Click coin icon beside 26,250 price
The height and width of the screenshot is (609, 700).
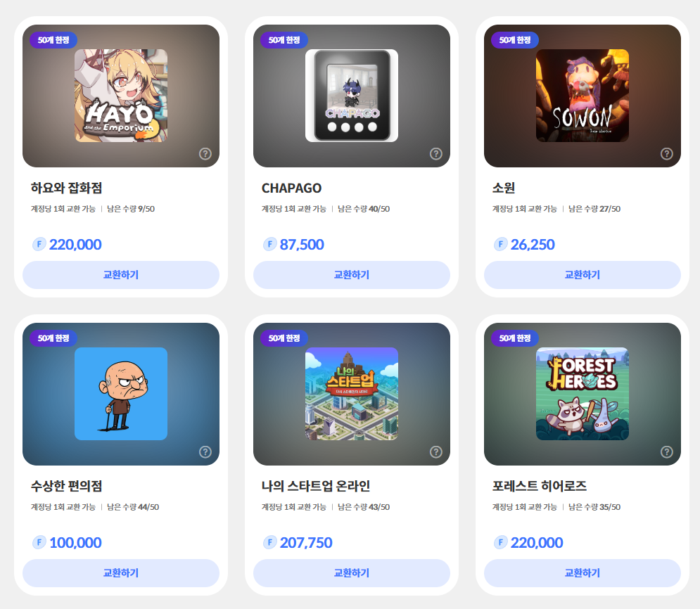pyautogui.click(x=500, y=245)
